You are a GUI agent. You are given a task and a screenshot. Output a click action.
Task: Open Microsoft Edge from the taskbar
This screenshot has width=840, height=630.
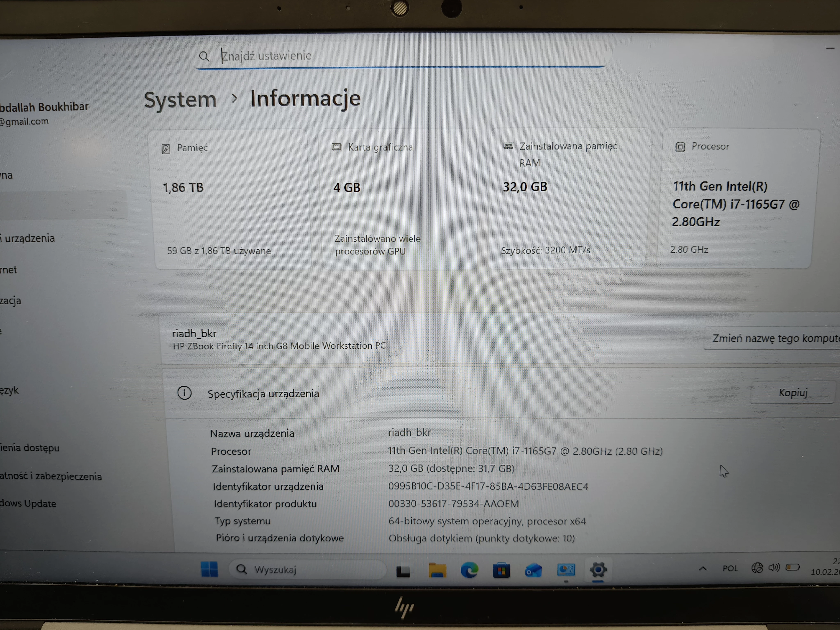pos(470,570)
